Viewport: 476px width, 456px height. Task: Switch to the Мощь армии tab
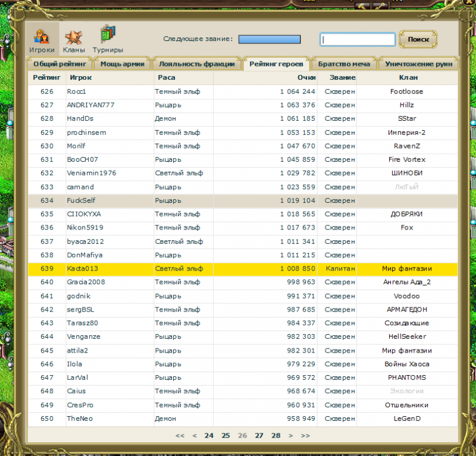click(x=122, y=64)
